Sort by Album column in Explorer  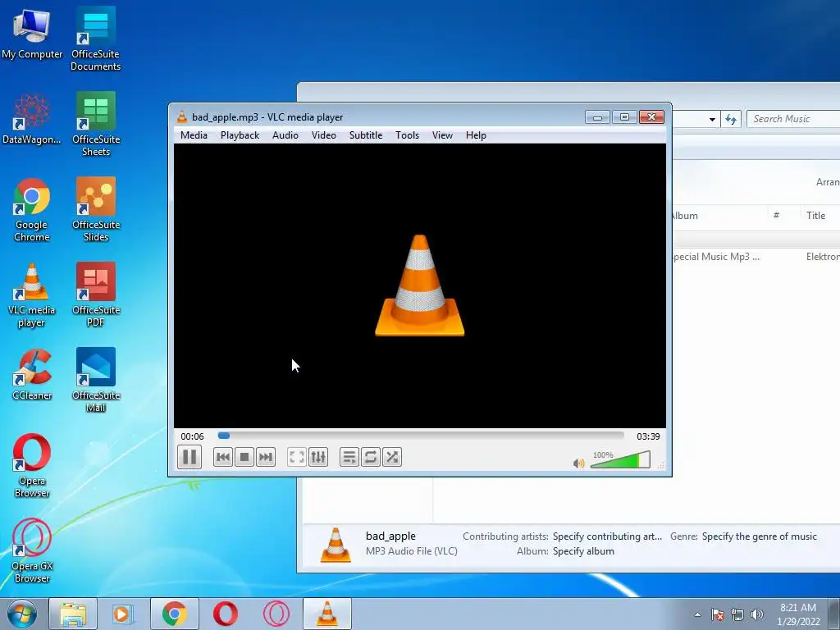point(719,216)
